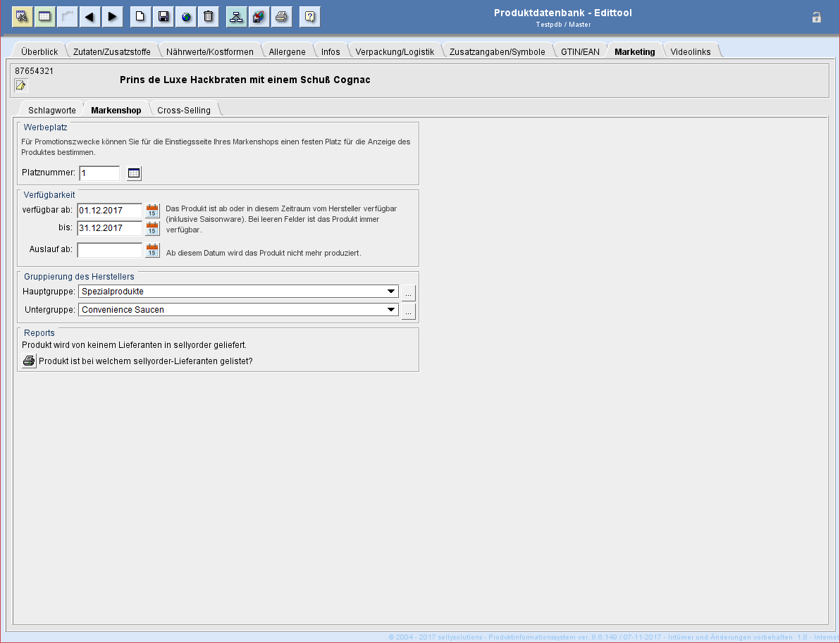Open calendar picker for 'Auslauf ab'
This screenshot has width=840, height=643.
(x=152, y=251)
